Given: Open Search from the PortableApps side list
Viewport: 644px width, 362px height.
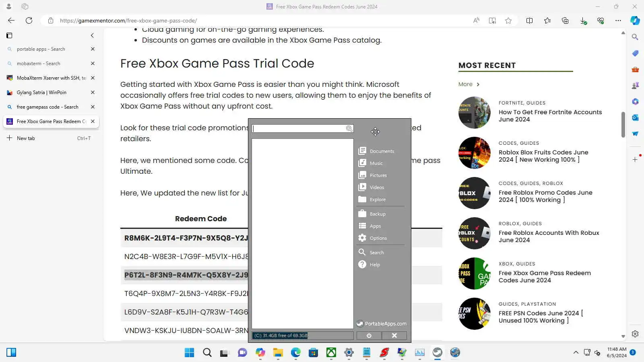Looking at the screenshot, I should (371, 252).
